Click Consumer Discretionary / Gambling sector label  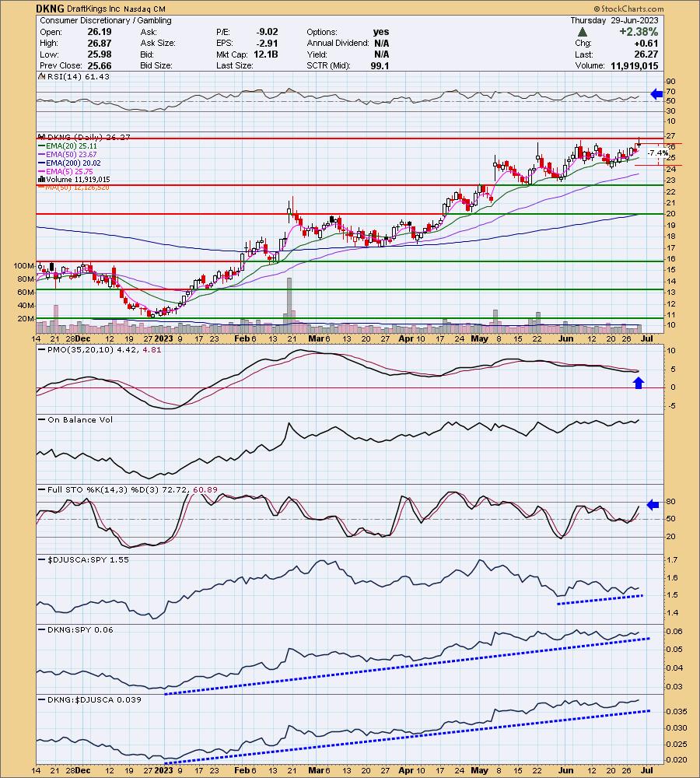coord(106,20)
